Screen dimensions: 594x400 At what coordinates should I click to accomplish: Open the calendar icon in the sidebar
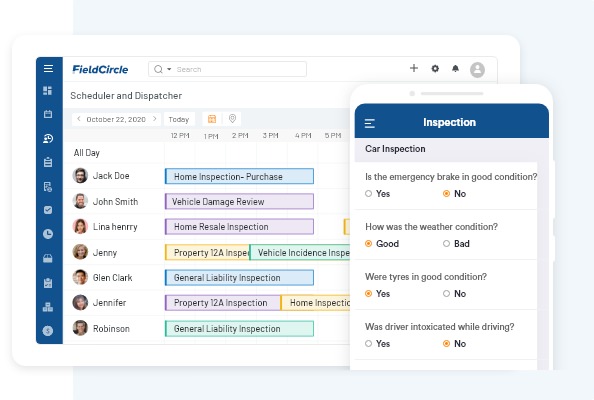coord(48,114)
